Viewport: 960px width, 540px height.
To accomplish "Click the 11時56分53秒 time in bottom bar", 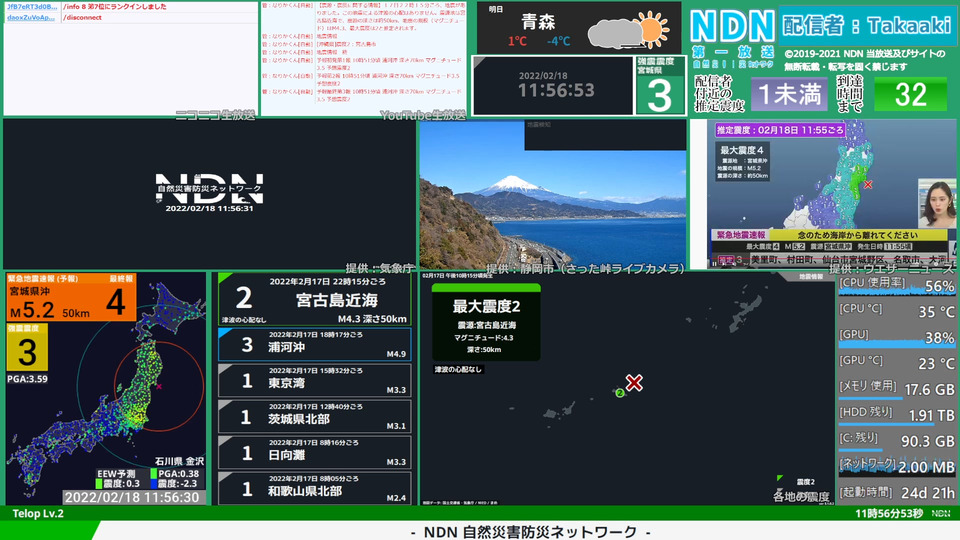I will pyautogui.click(x=889, y=513).
